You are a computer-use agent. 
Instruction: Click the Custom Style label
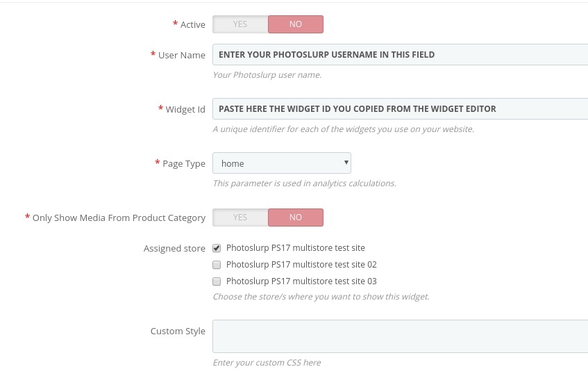click(178, 331)
